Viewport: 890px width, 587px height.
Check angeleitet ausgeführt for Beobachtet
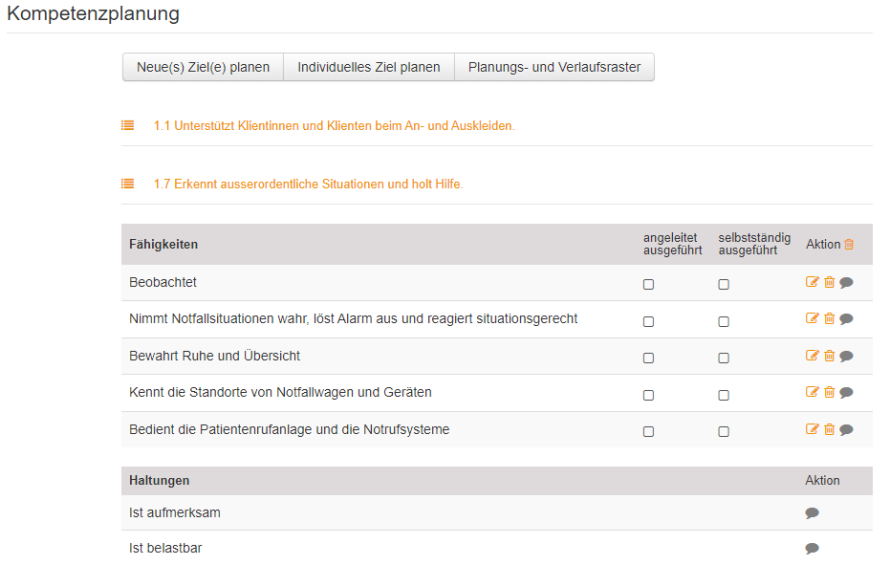tap(648, 284)
